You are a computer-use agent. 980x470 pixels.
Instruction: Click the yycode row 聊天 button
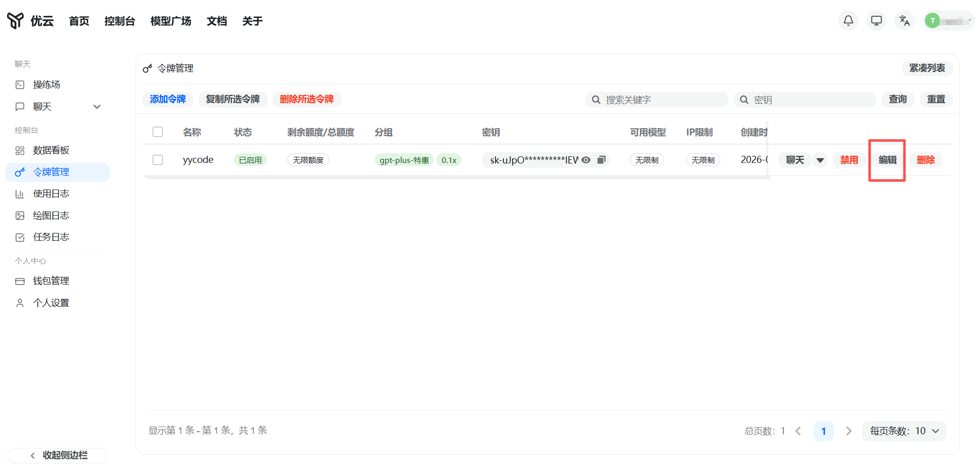[795, 160]
